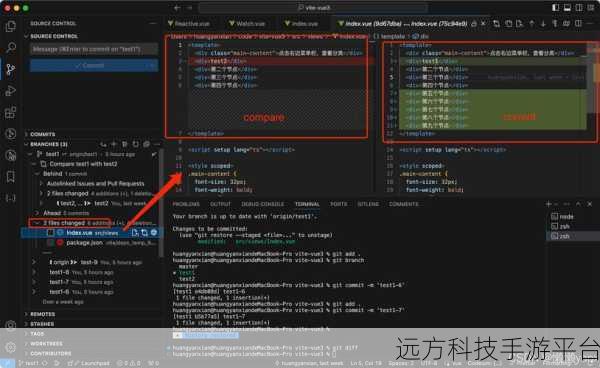Open the DEBUG CONSOLE panel tab
600x368 pixels.
pos(262,204)
